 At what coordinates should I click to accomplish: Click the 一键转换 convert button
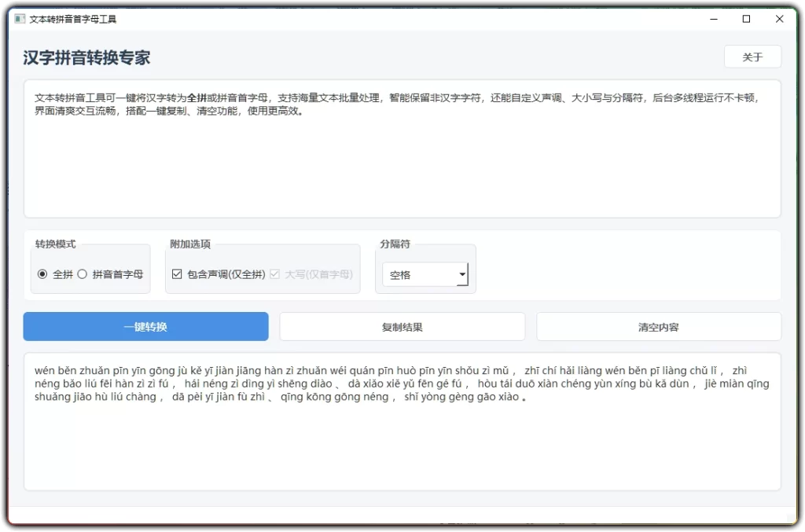coord(145,326)
